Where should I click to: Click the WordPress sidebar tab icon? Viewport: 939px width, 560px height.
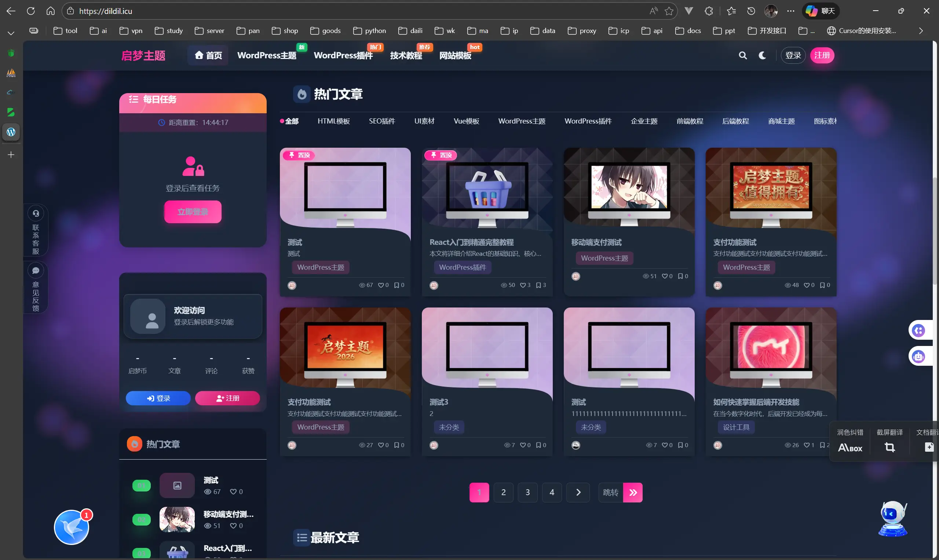(x=11, y=132)
